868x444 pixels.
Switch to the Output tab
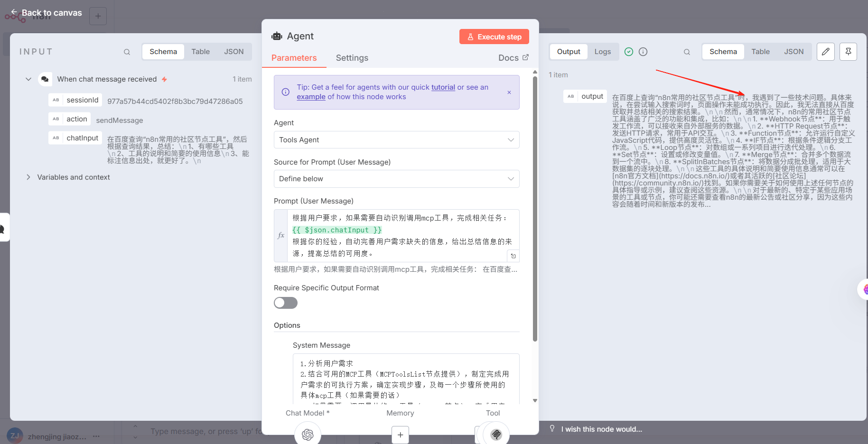(x=569, y=52)
